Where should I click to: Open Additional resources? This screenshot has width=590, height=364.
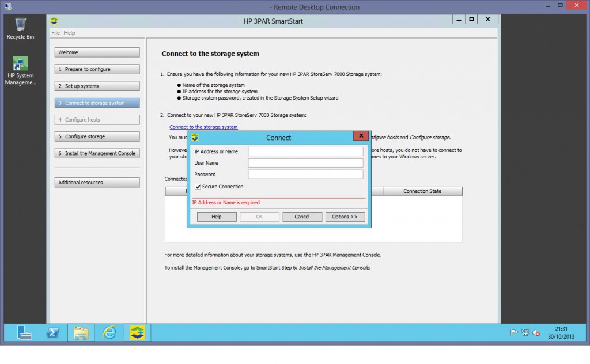click(x=97, y=183)
